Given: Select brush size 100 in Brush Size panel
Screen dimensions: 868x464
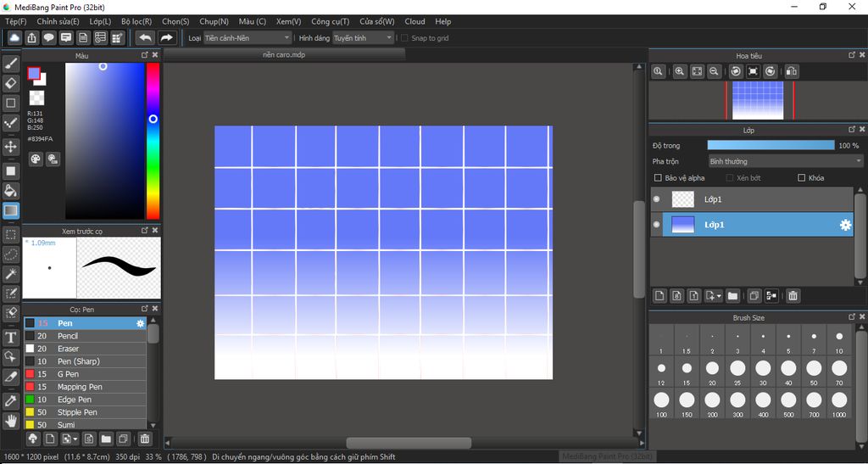Looking at the screenshot, I should coord(661,403).
